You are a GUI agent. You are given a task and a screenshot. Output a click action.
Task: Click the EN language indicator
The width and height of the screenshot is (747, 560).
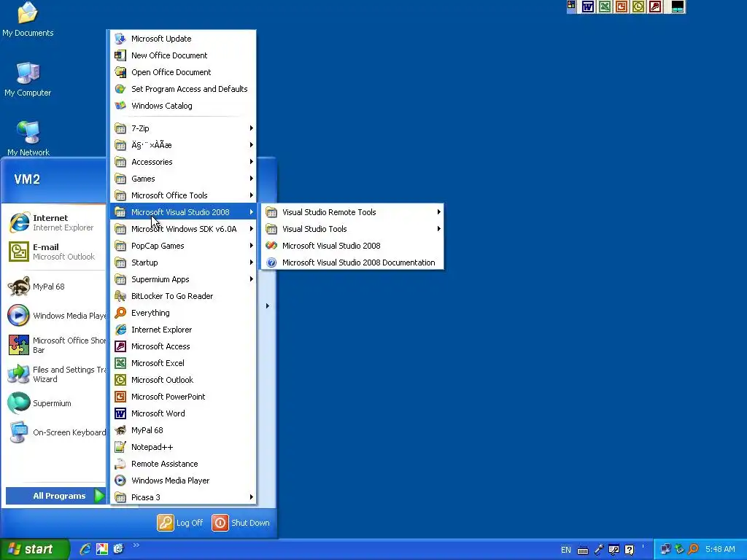(x=565, y=550)
